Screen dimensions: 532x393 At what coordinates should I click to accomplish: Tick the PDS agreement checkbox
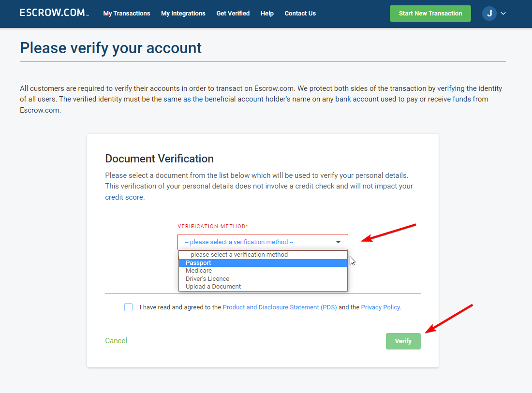coord(128,307)
